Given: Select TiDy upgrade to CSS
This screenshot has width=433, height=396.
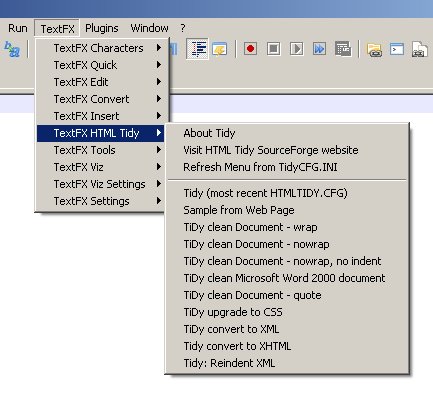Looking at the screenshot, I should pos(287,312).
